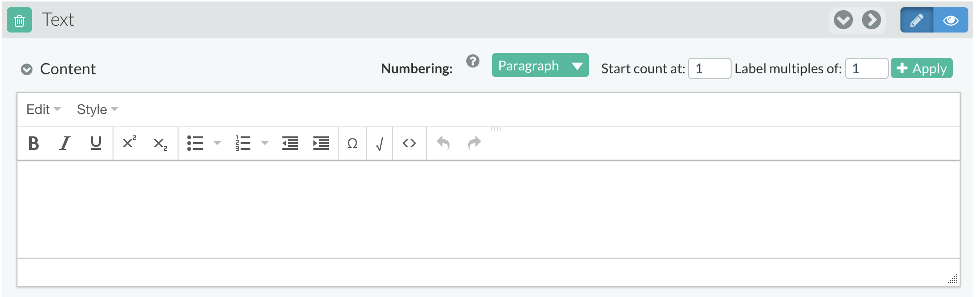The image size is (980, 297).
Task: Apply superscript formatting
Action: point(129,143)
